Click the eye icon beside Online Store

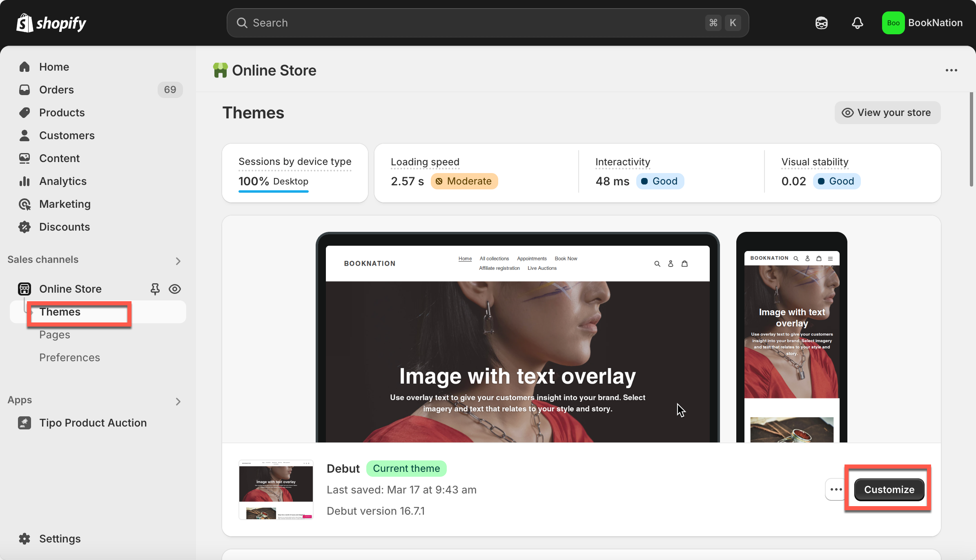tap(175, 289)
